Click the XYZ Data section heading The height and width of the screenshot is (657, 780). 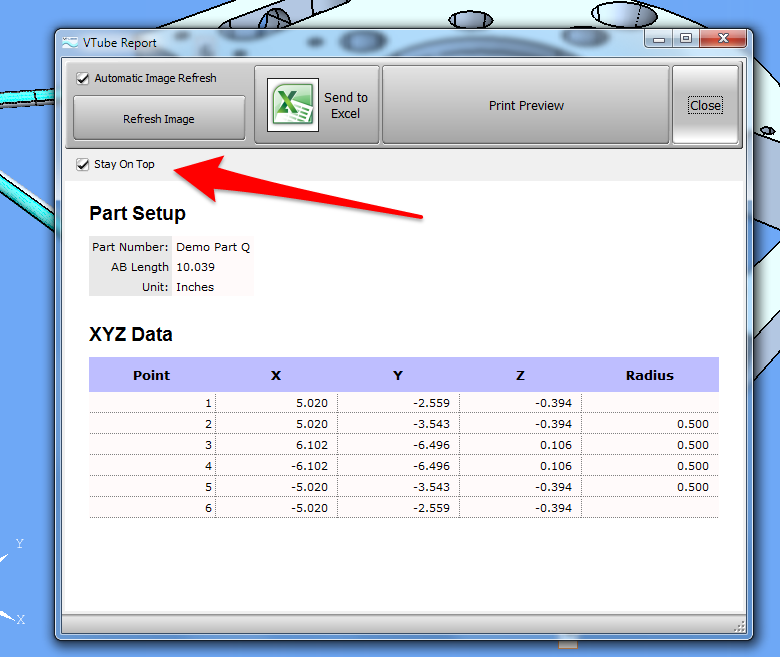pyautogui.click(x=131, y=335)
